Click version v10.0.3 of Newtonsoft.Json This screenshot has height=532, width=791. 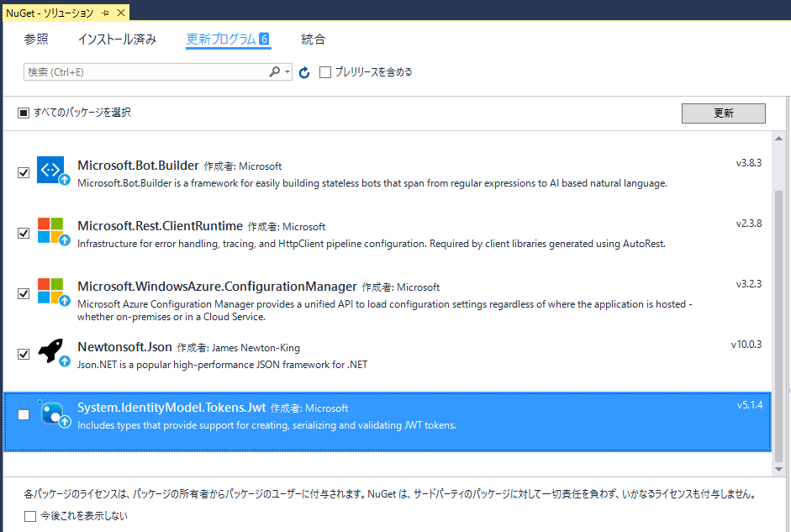(746, 345)
